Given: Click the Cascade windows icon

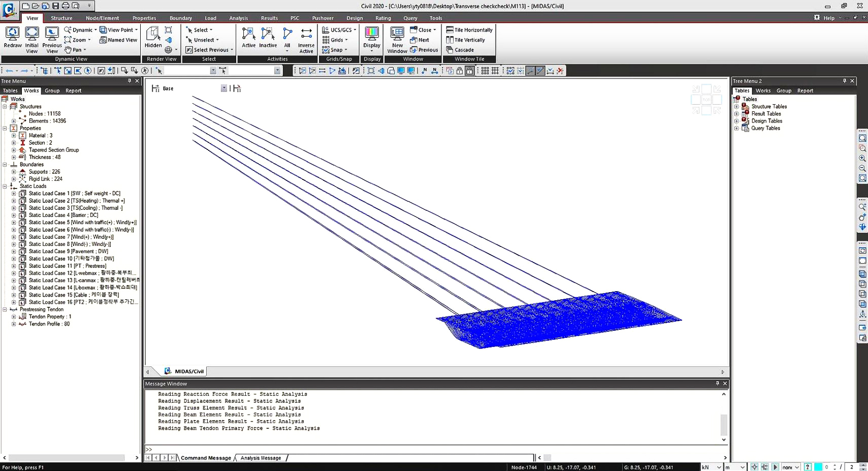Looking at the screenshot, I should pyautogui.click(x=449, y=50).
